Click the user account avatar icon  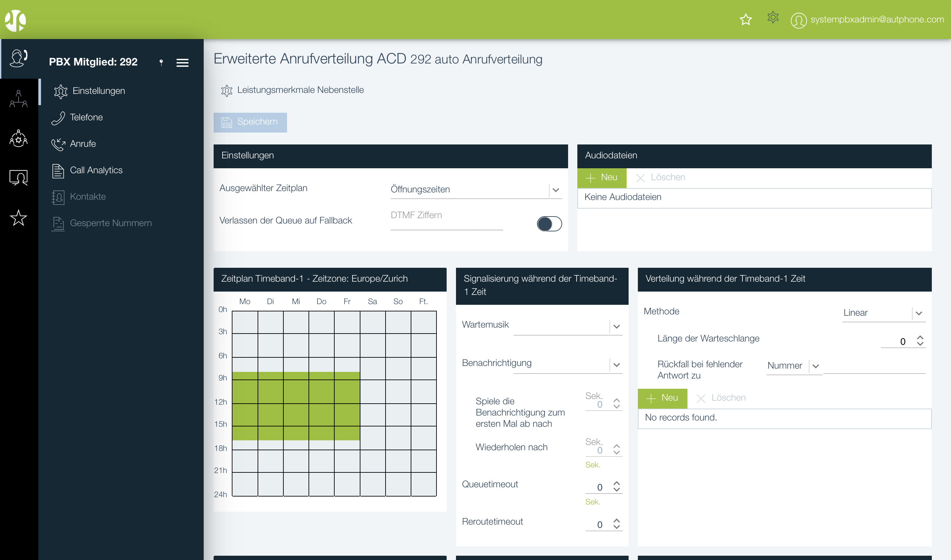(x=798, y=20)
